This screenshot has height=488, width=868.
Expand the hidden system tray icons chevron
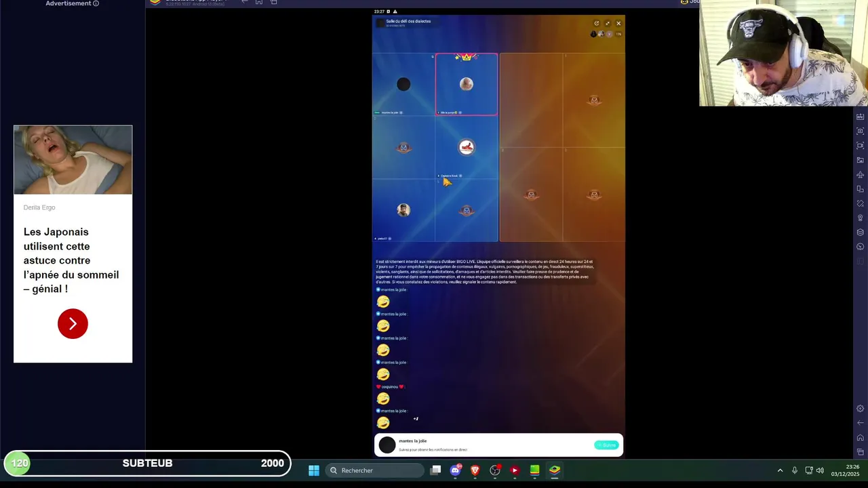click(780, 470)
